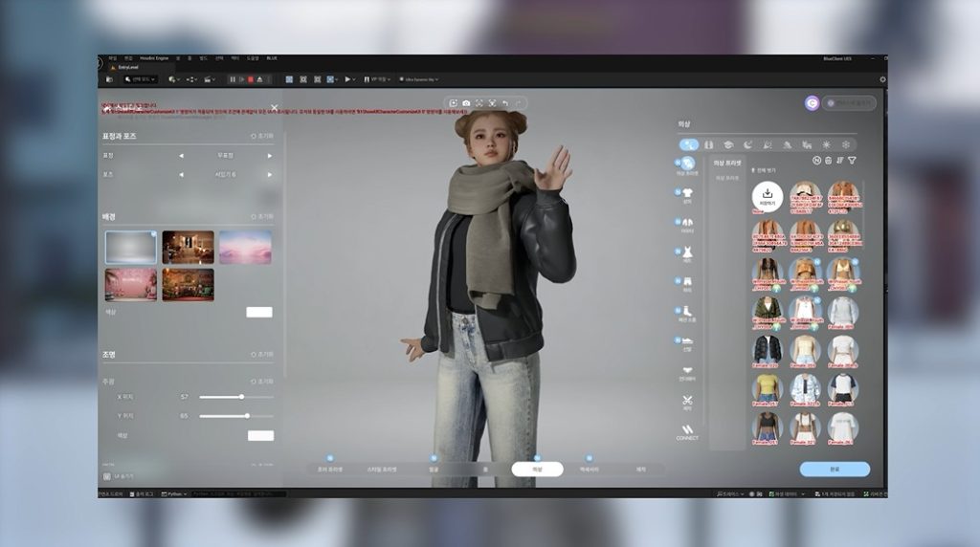Click the blue done button at bottom right
This screenshot has width=980, height=547.
[x=835, y=469]
